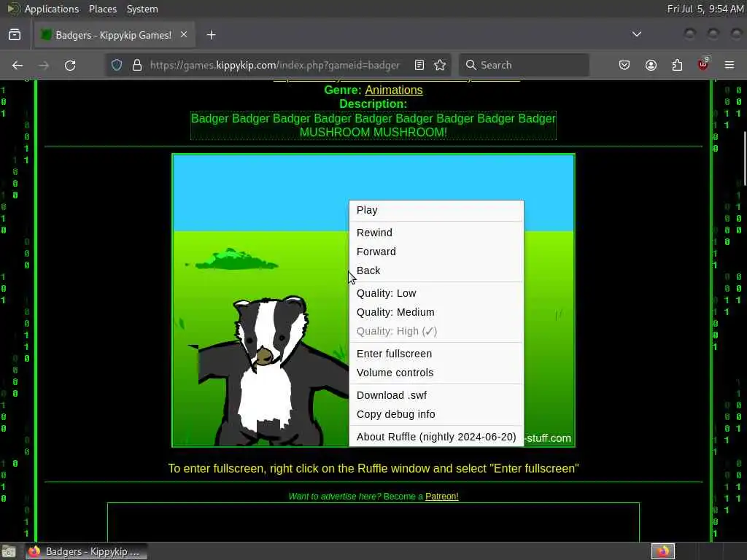Open the extensions puzzle icon
747x560 pixels.
pos(677,65)
